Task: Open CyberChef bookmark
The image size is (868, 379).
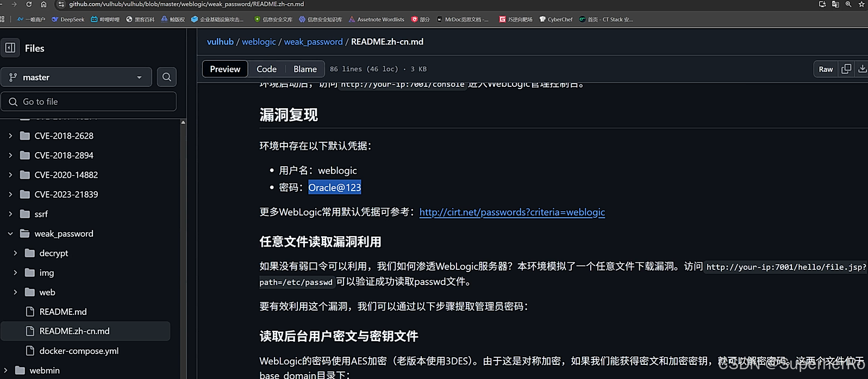Action: pyautogui.click(x=556, y=20)
